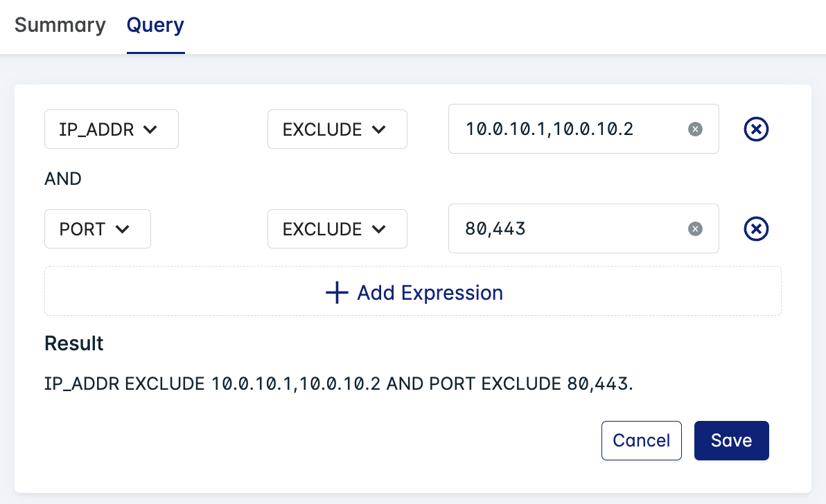Select the Query tab
The height and width of the screenshot is (504, 826).
click(x=155, y=26)
